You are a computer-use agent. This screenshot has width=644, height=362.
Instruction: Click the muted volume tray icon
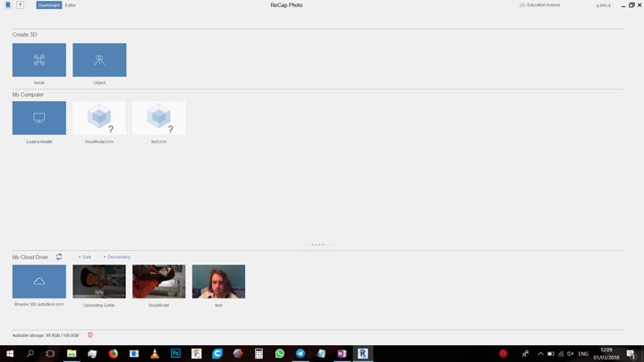coord(571,354)
